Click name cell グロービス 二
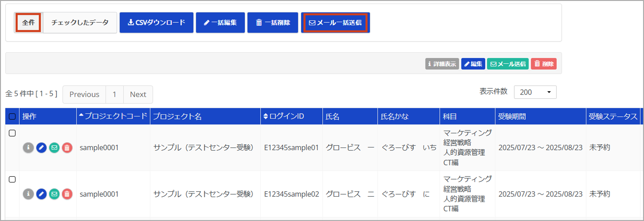 click(350, 194)
